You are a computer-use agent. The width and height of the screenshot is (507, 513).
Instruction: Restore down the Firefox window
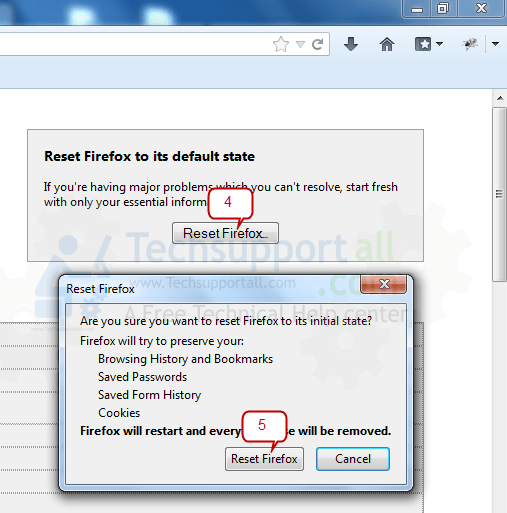pyautogui.click(x=443, y=8)
